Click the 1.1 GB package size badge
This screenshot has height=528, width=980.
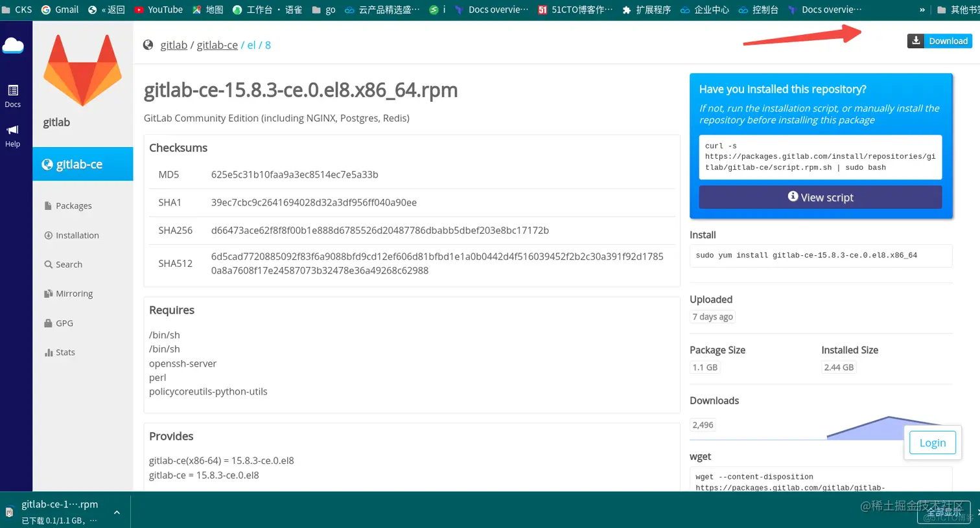click(705, 367)
